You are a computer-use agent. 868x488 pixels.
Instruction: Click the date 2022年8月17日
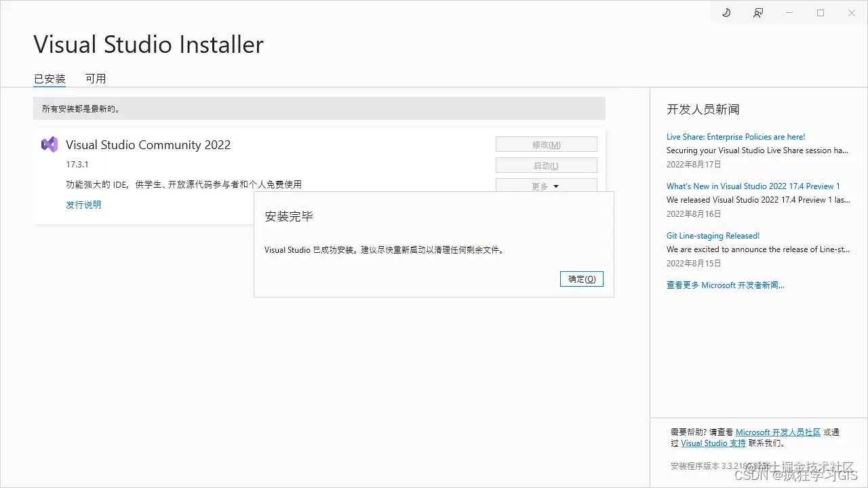[694, 165]
